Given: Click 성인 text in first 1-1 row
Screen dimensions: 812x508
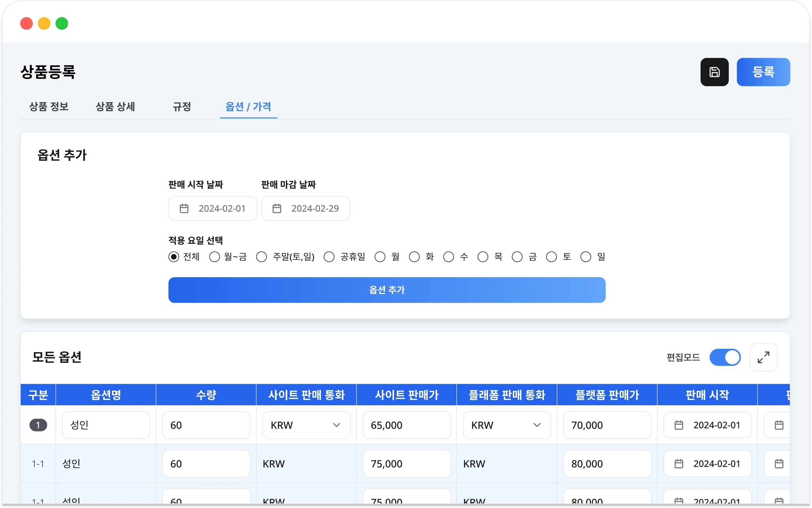Looking at the screenshot, I should [x=71, y=464].
